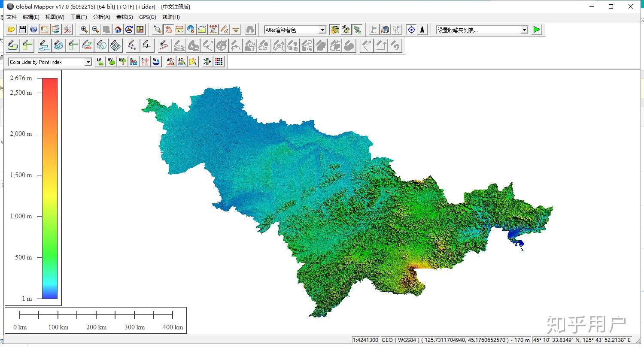The height and width of the screenshot is (347, 644).
Task: Select the Zoom In magnifier tool
Action: tap(84, 30)
